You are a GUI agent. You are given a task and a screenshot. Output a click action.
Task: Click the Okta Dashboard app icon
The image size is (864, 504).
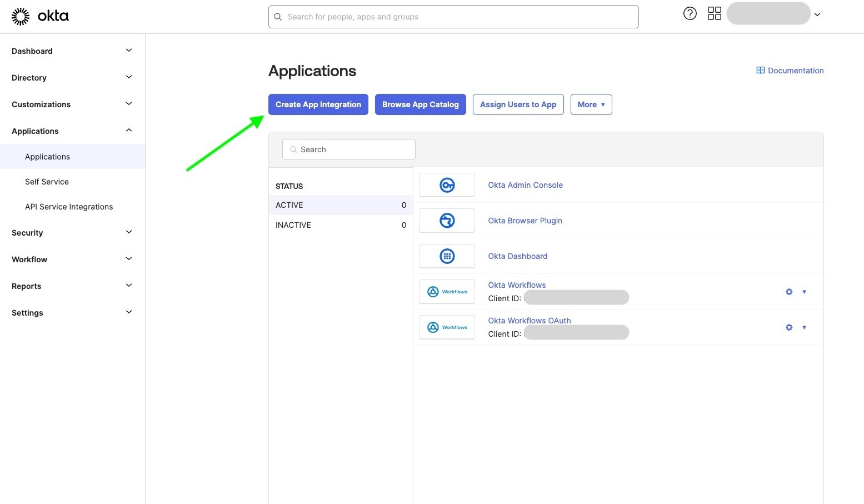point(447,256)
